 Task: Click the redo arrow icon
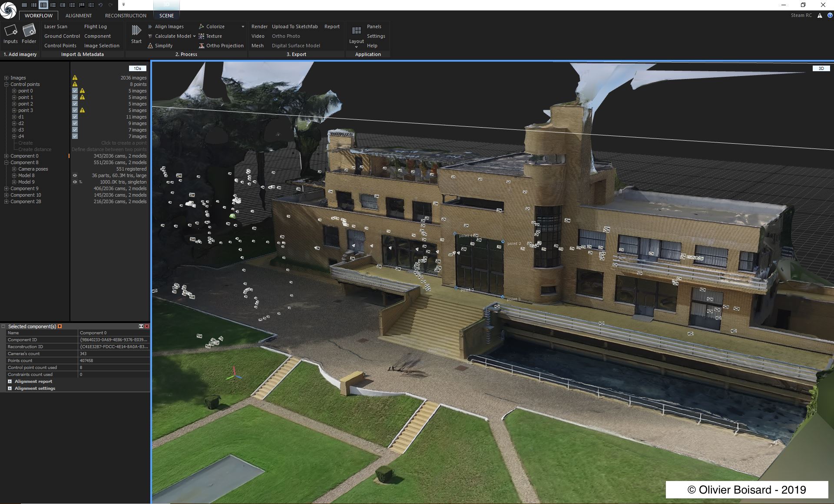tap(110, 5)
